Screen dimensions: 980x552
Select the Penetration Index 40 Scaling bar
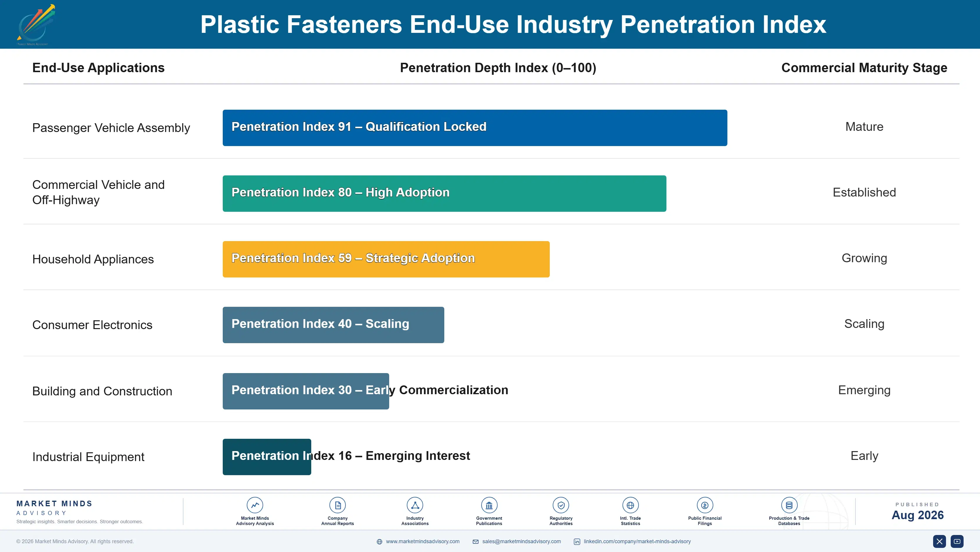pos(333,325)
